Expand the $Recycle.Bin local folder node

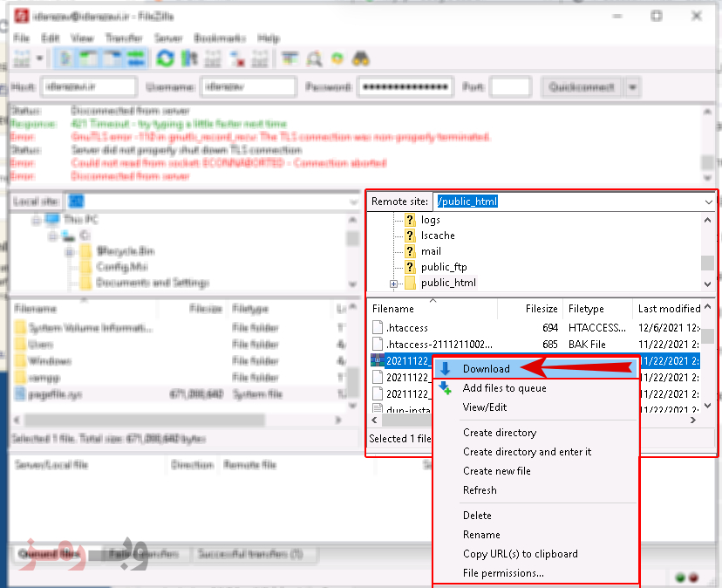(x=70, y=252)
